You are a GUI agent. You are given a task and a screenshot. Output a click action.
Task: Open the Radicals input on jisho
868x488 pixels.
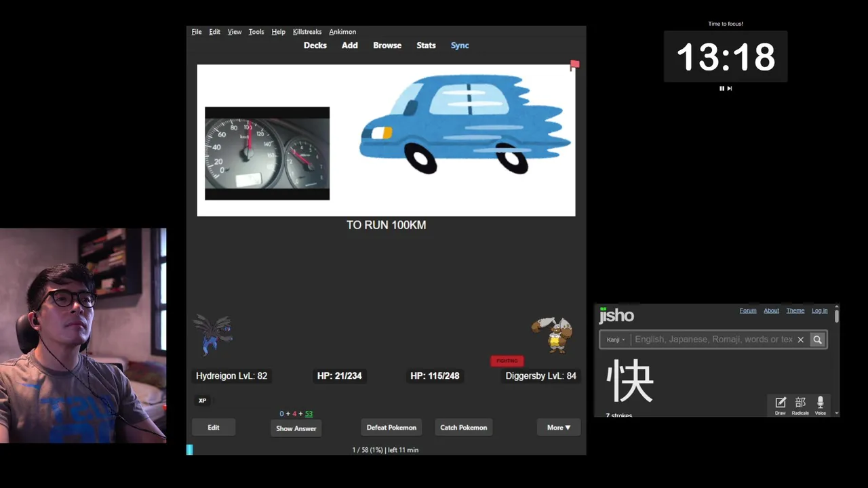(800, 405)
